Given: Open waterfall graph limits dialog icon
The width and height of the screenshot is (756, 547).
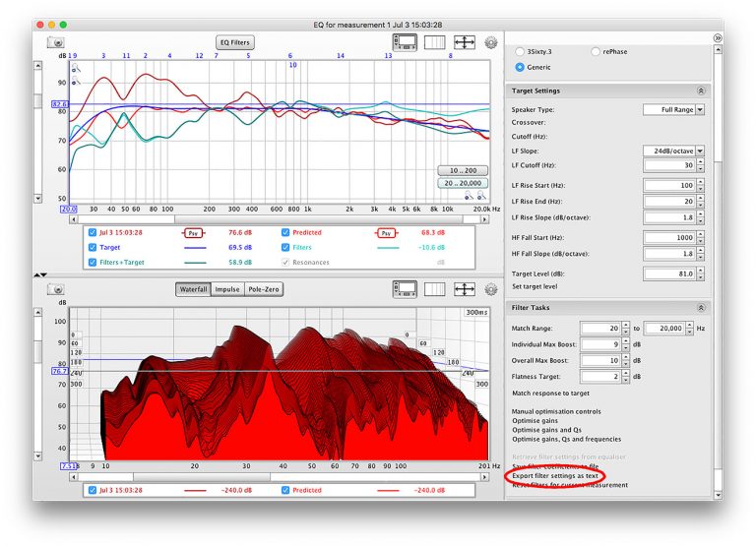Looking at the screenshot, I should click(405, 289).
